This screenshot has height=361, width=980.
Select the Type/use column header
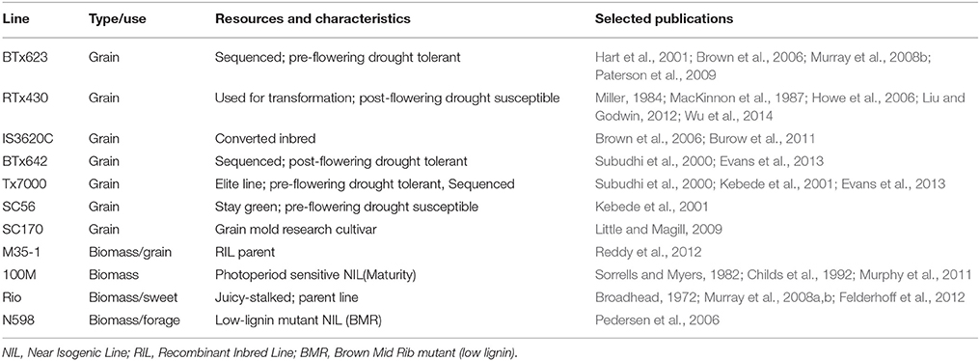tap(112, 18)
